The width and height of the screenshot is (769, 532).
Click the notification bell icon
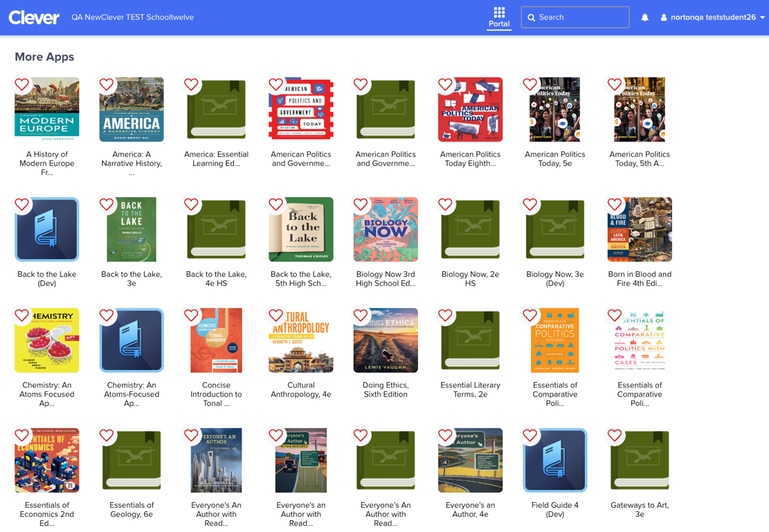click(645, 17)
